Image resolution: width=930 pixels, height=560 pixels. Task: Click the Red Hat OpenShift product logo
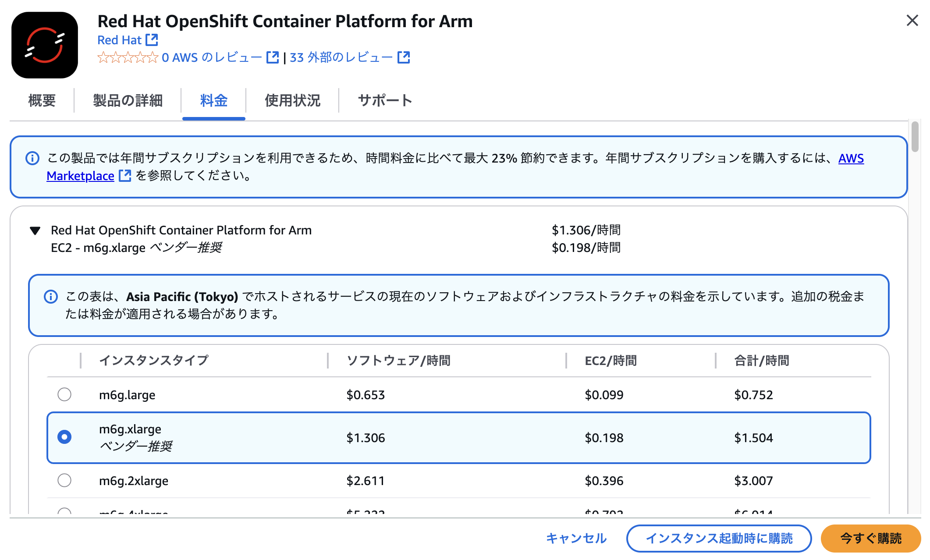point(45,45)
